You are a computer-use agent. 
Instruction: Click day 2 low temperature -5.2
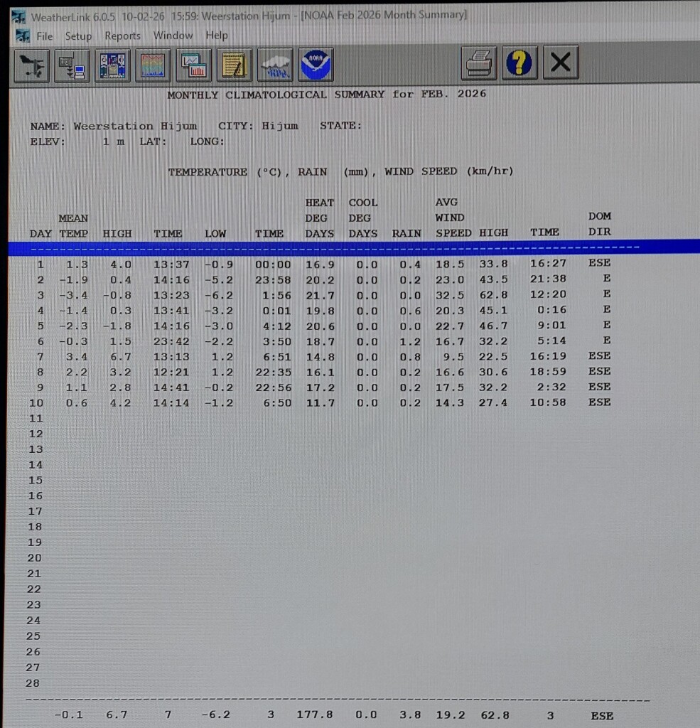(219, 280)
